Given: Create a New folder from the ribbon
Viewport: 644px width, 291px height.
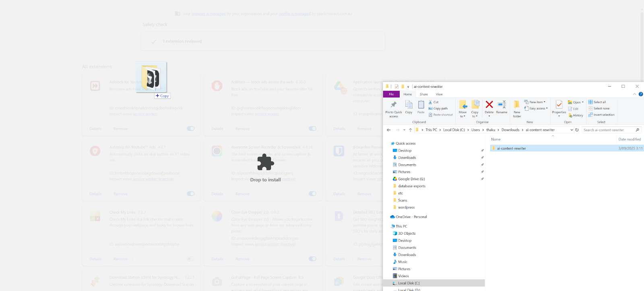Looking at the screenshot, I should 517,106.
